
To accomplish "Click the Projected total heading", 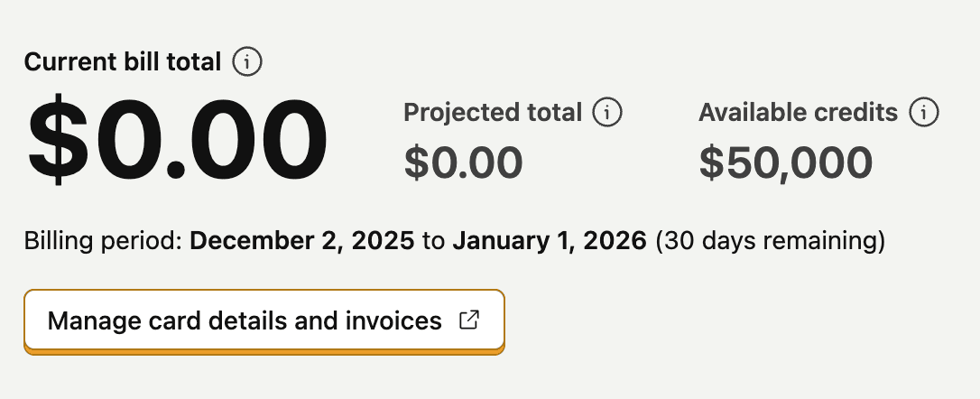I will coord(493,113).
